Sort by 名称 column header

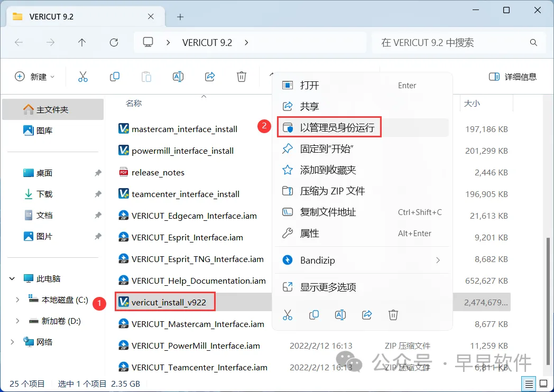pos(134,104)
